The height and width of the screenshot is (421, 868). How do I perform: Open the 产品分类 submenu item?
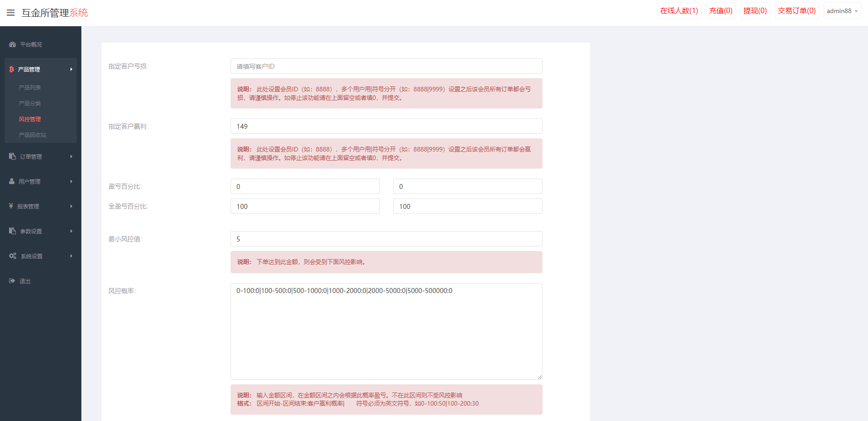(x=30, y=103)
